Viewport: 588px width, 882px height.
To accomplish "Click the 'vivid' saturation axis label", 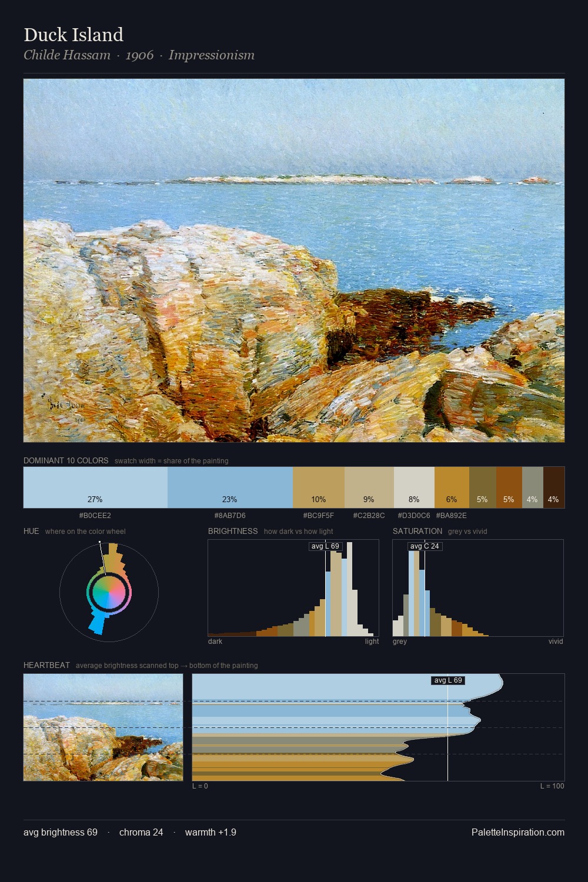I will pyautogui.click(x=556, y=642).
